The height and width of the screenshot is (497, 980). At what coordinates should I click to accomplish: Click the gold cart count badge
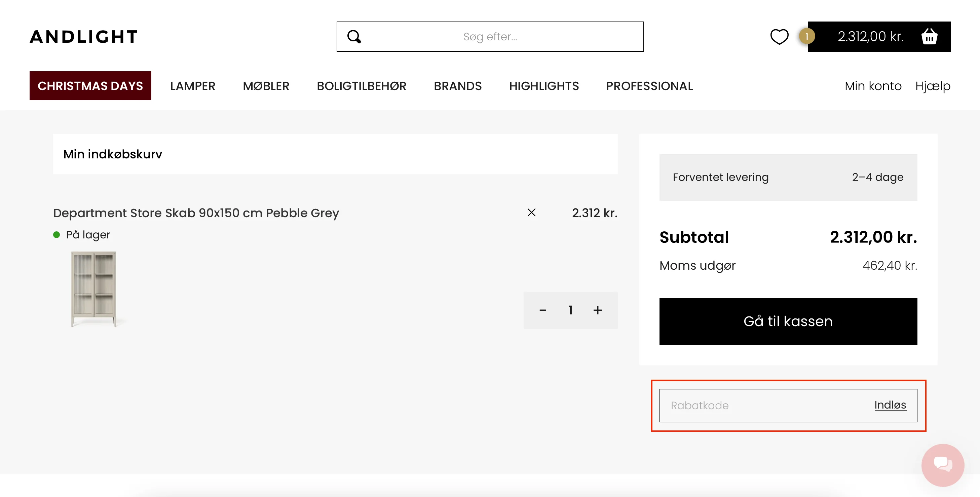[806, 37]
